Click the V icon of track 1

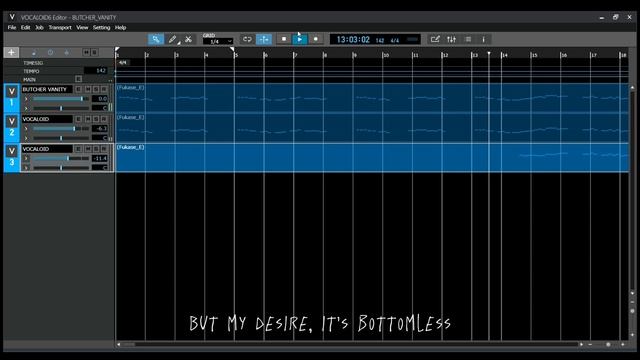pos(12,91)
